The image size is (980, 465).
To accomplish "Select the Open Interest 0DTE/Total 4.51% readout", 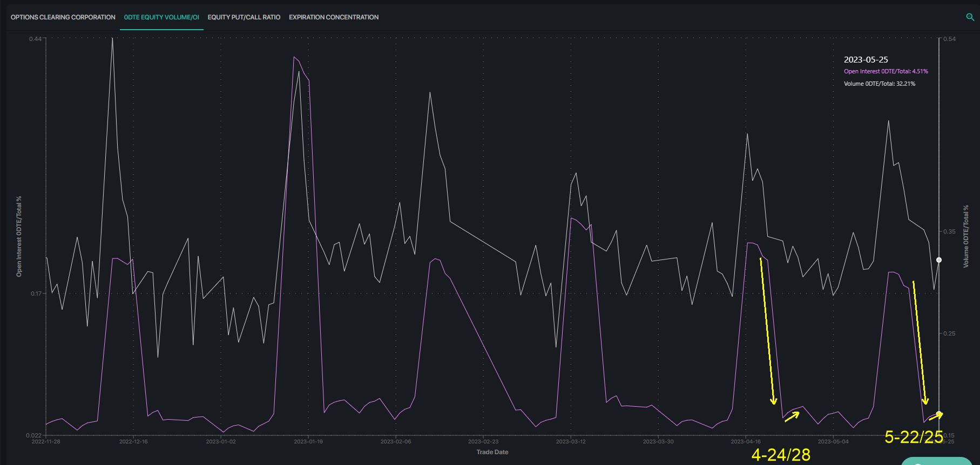I will pyautogui.click(x=886, y=71).
